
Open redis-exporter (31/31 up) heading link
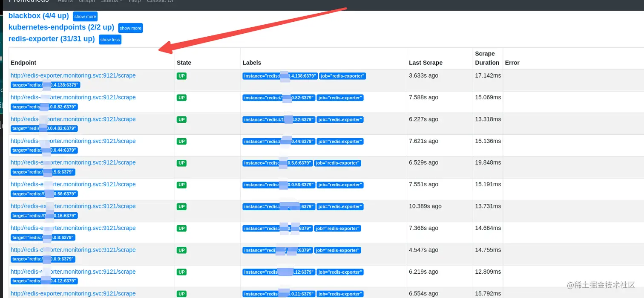52,39
